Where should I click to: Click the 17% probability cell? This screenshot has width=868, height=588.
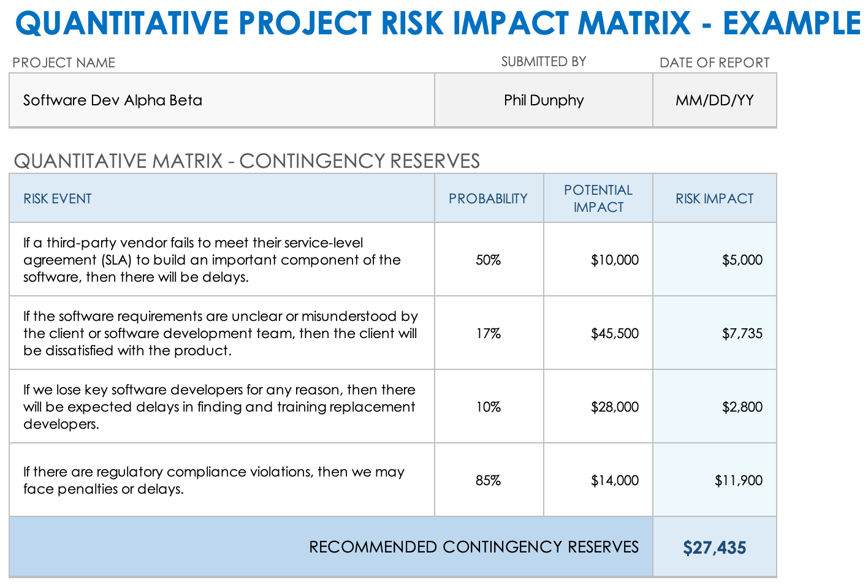[489, 333]
